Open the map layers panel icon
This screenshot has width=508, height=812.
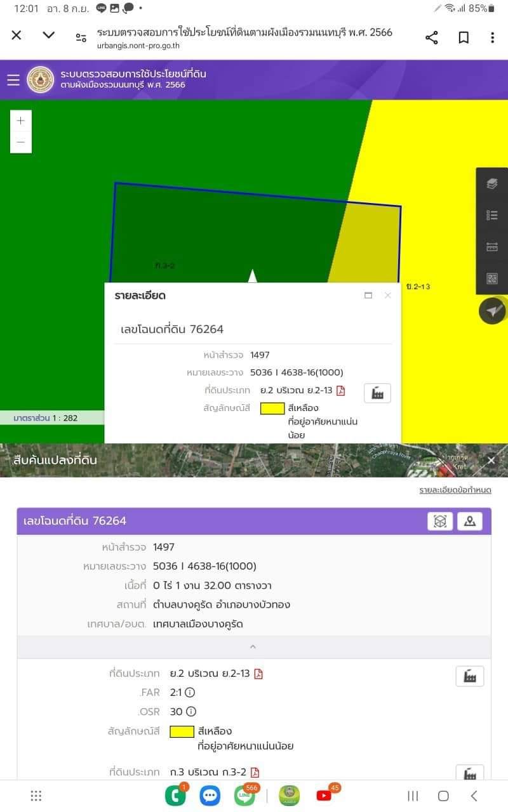[x=492, y=184]
